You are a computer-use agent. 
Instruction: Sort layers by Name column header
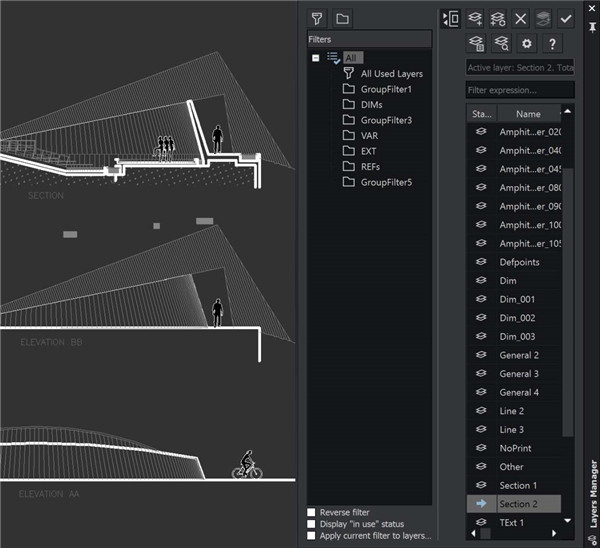point(528,114)
